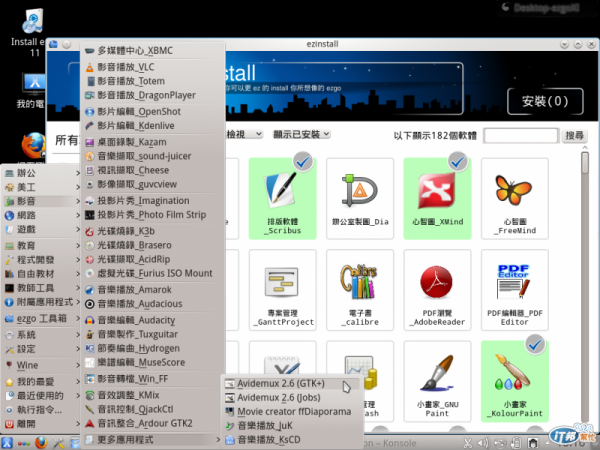
Task: Expand the 美工 submenu
Action: pyautogui.click(x=42, y=187)
